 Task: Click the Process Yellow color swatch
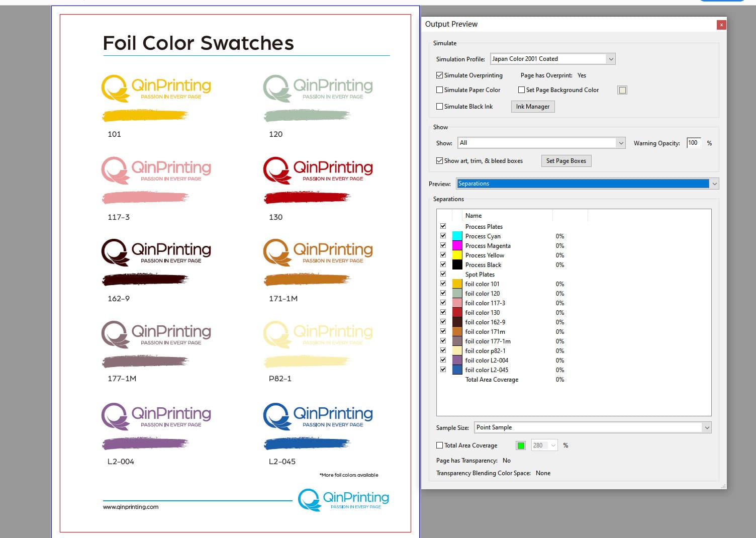point(457,255)
